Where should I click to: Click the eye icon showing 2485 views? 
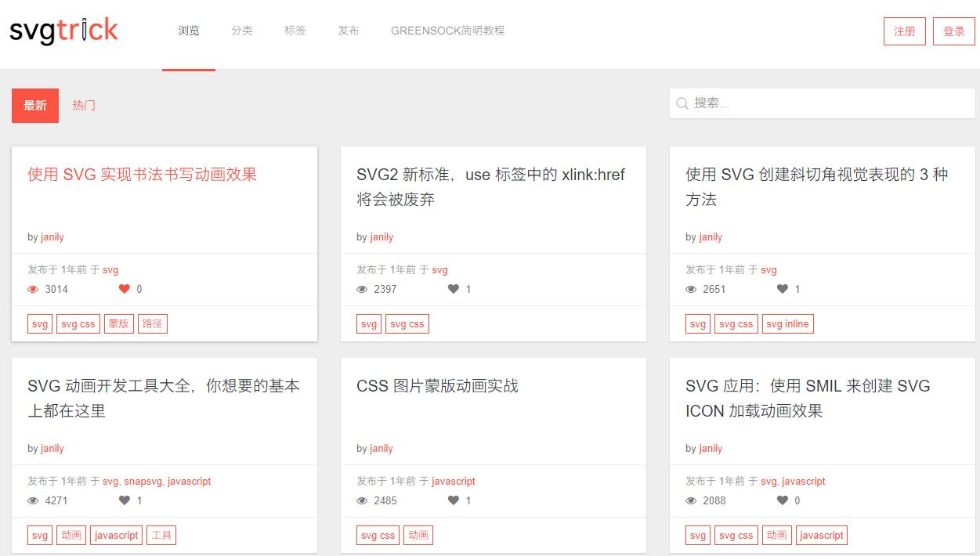coord(362,500)
